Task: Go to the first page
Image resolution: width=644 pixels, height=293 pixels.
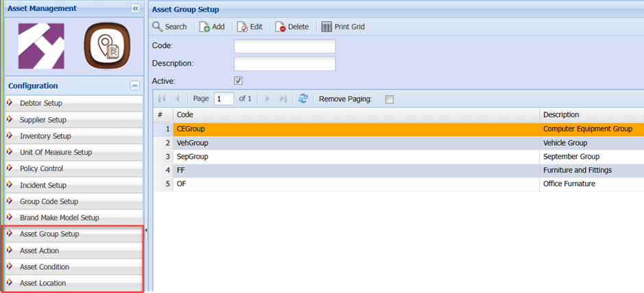Action: [162, 99]
